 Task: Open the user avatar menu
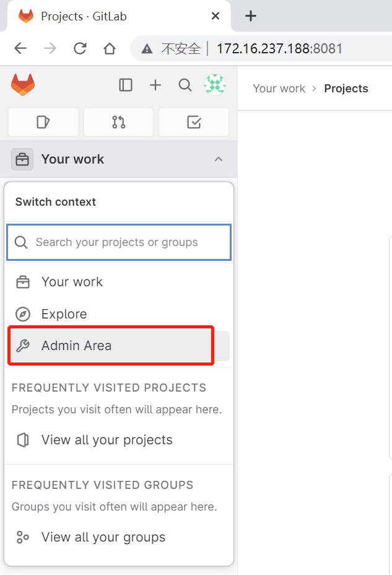pyautogui.click(x=215, y=85)
